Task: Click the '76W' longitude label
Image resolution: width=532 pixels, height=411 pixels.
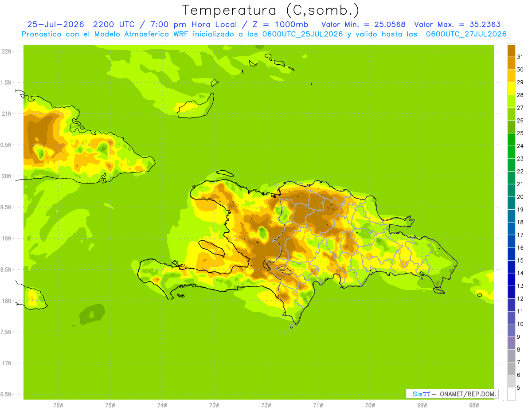Action: tap(58, 405)
